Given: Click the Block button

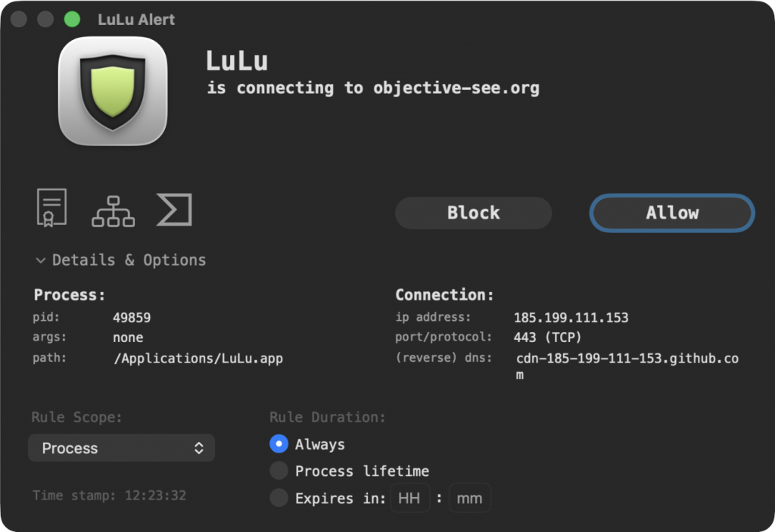Looking at the screenshot, I should (x=473, y=213).
